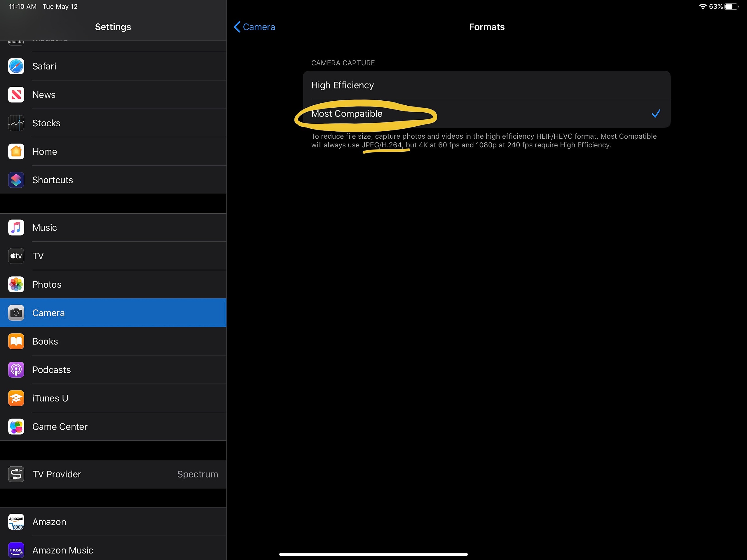The width and height of the screenshot is (747, 560).
Task: Tap the back chevron arrow
Action: [x=237, y=27]
